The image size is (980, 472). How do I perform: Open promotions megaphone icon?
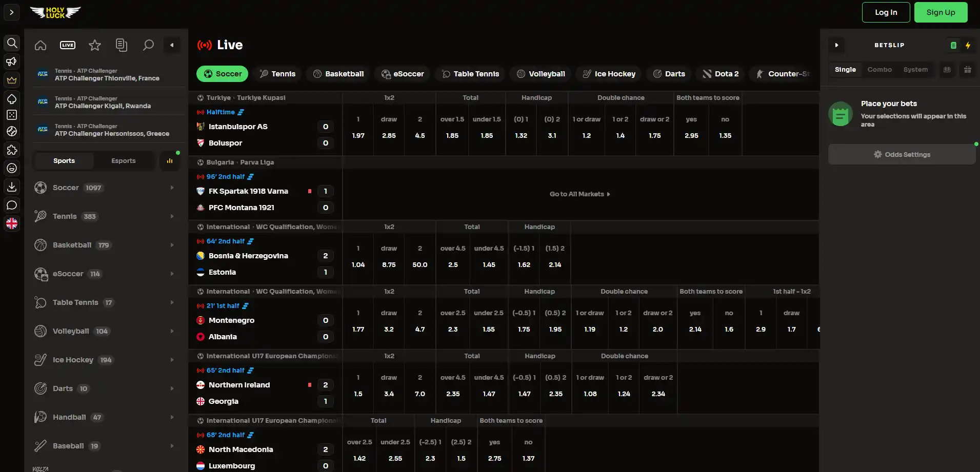[12, 61]
